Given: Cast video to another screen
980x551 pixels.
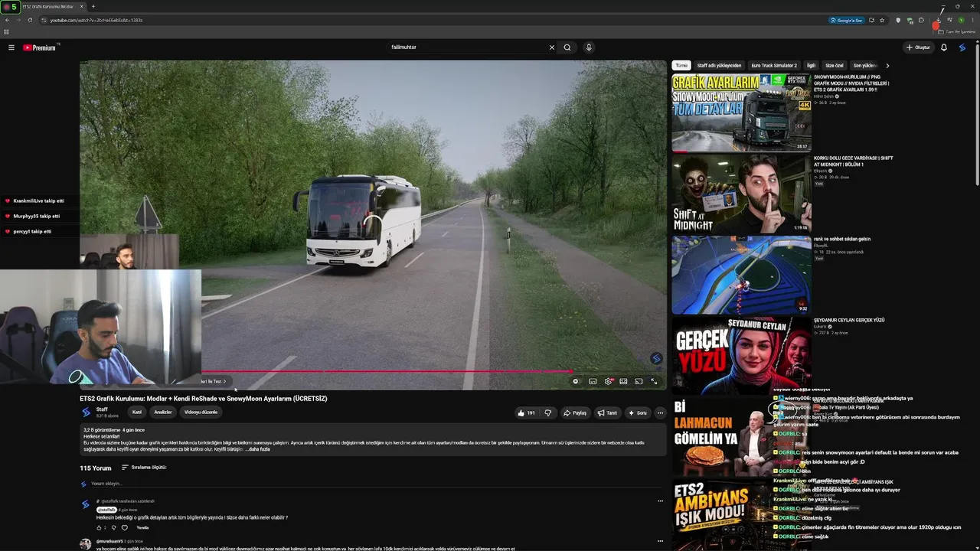Looking at the screenshot, I should coord(639,381).
